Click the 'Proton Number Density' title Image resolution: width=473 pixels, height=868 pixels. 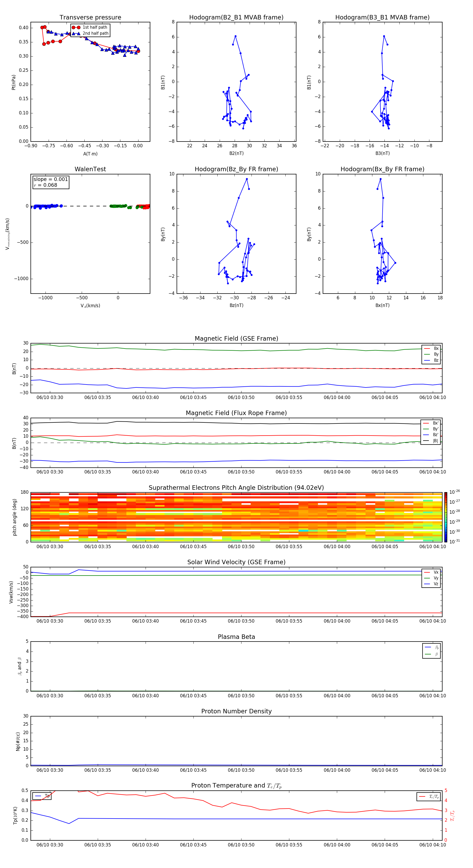pos(236,711)
